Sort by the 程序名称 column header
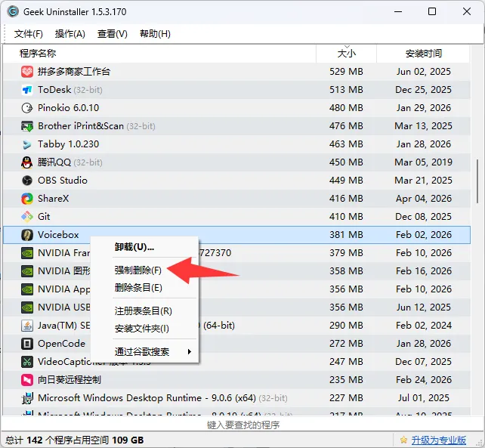 [159, 54]
